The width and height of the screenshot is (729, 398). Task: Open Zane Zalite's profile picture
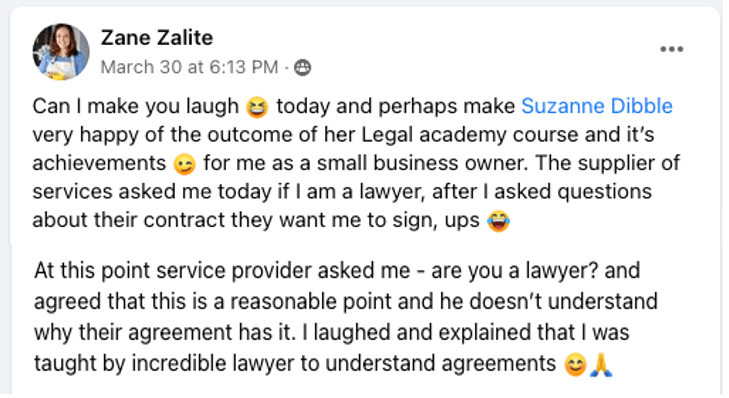pyautogui.click(x=60, y=52)
